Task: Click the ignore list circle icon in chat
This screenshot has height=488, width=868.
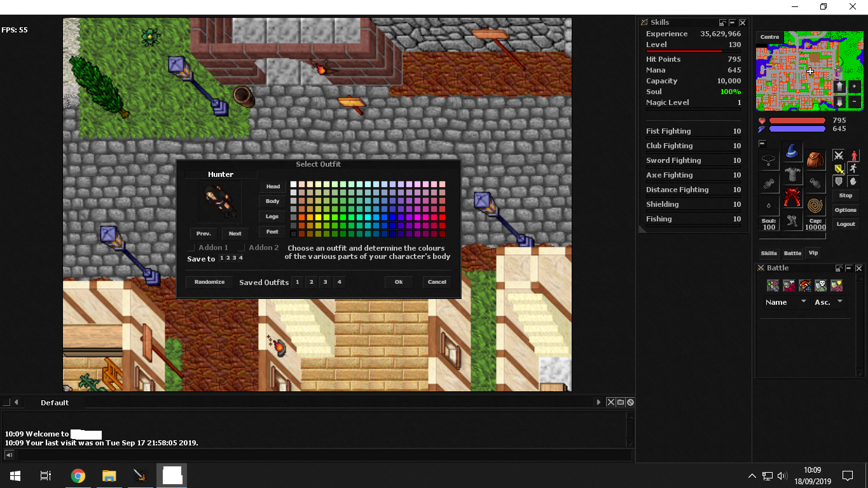Action: [x=630, y=402]
